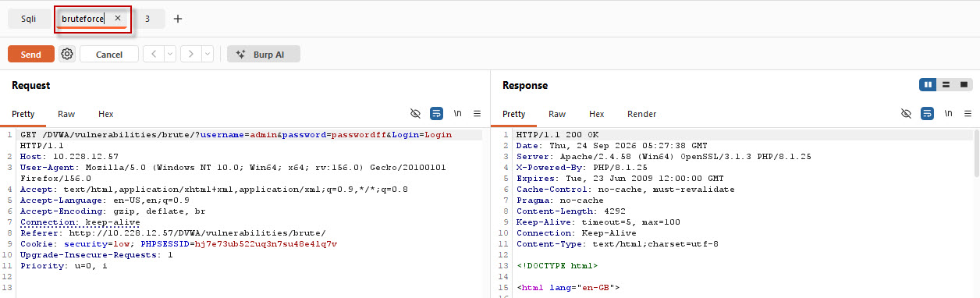The image size is (980, 298).
Task: Switch to the Sqli tab
Action: (x=29, y=19)
